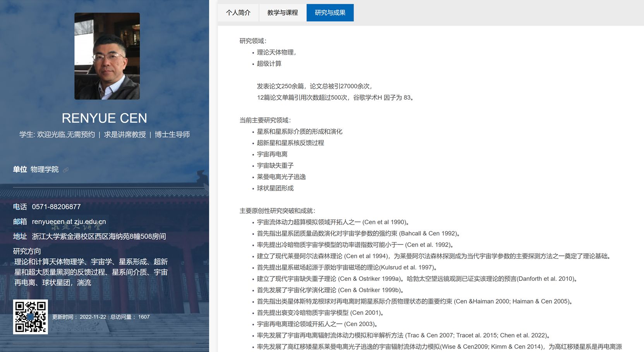Click the 当前主要研究领域 heading
Image resolution: width=644 pixels, height=352 pixels.
click(265, 120)
